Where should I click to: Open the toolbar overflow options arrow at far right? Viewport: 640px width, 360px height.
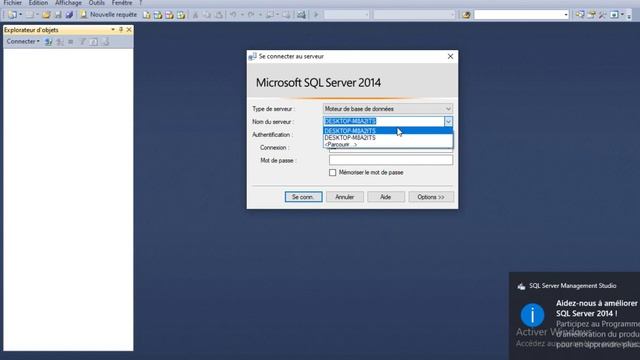[x=629, y=15]
